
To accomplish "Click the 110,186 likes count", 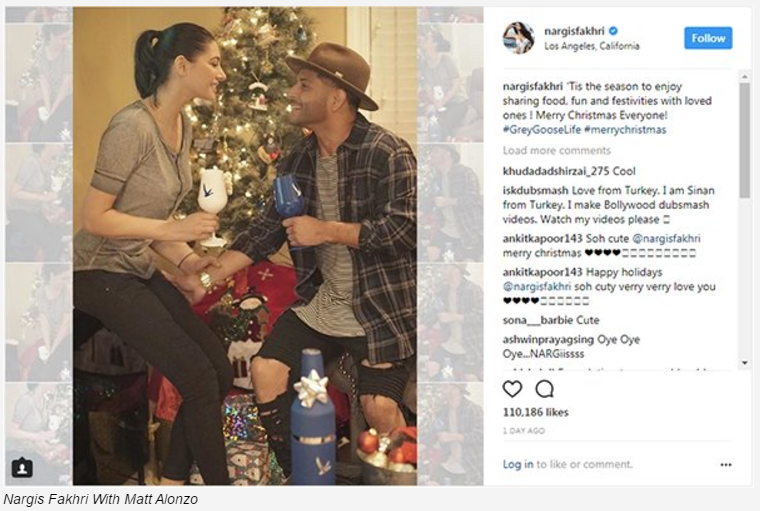I will coord(536,412).
